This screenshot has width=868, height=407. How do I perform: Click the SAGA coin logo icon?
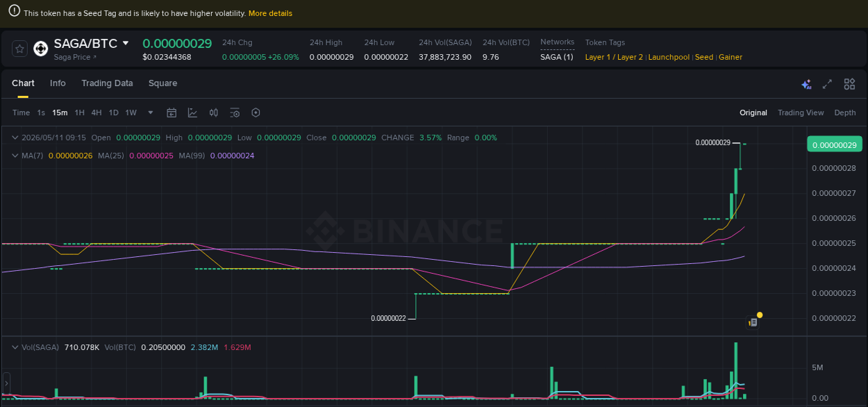41,48
